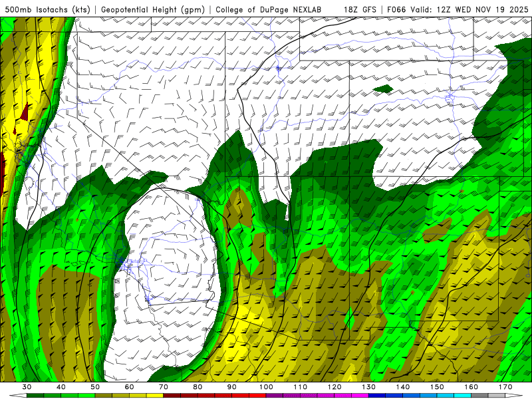Viewport: 532px width, 399px height.
Task: Click the "18Z GFS" model run label
Action: click(x=360, y=9)
